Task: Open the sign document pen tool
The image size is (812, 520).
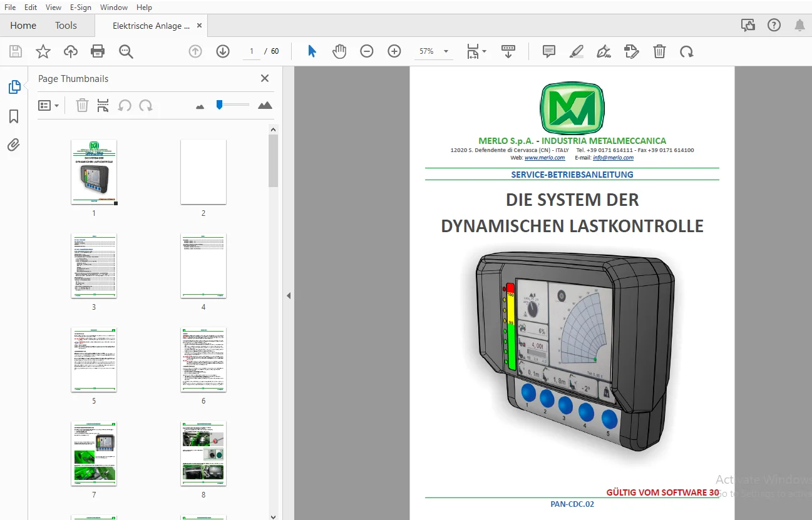Action: point(604,51)
